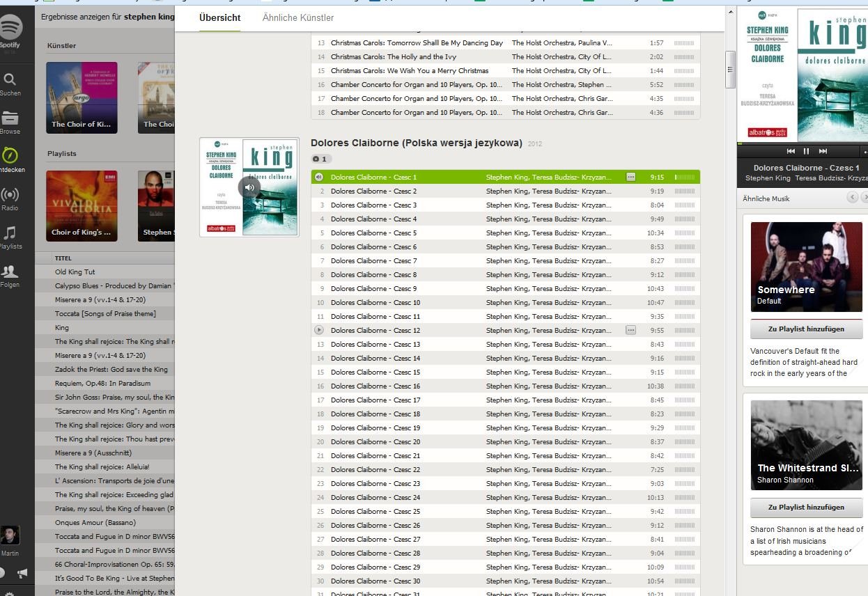Image resolution: width=868 pixels, height=596 pixels.
Task: Select Toccata [Songs of Praise theme] result
Action: pyautogui.click(x=104, y=314)
